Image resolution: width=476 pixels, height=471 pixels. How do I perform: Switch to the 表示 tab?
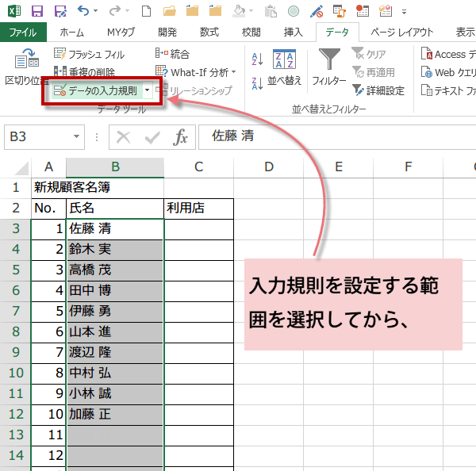(x=465, y=33)
